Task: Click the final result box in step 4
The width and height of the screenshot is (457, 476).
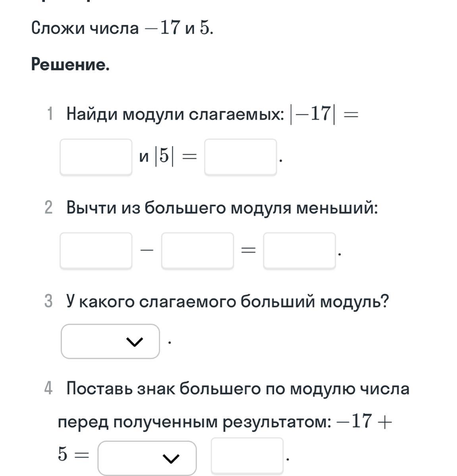Action: 247,455
